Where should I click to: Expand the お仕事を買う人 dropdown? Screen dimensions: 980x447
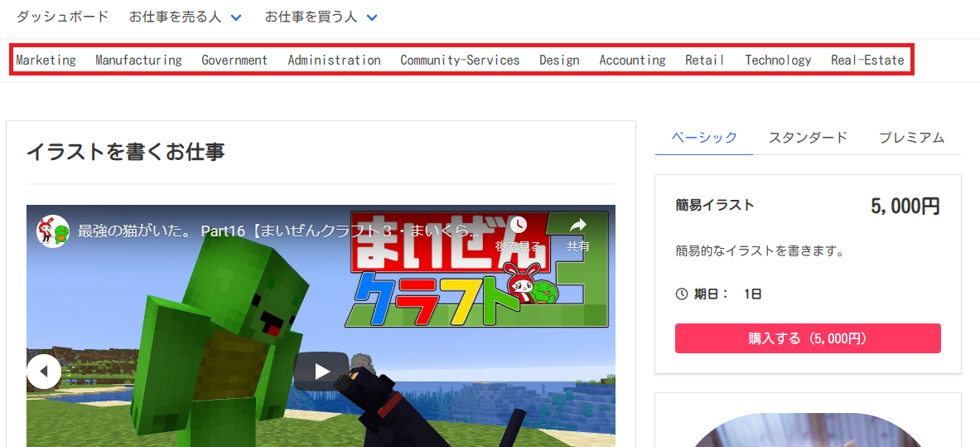321,17
